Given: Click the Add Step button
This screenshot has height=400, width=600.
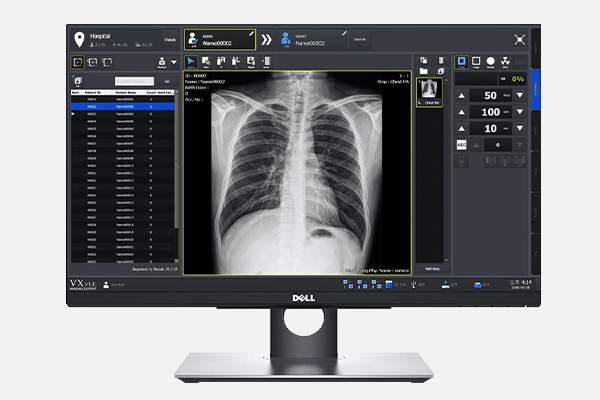Looking at the screenshot, I should [x=432, y=269].
